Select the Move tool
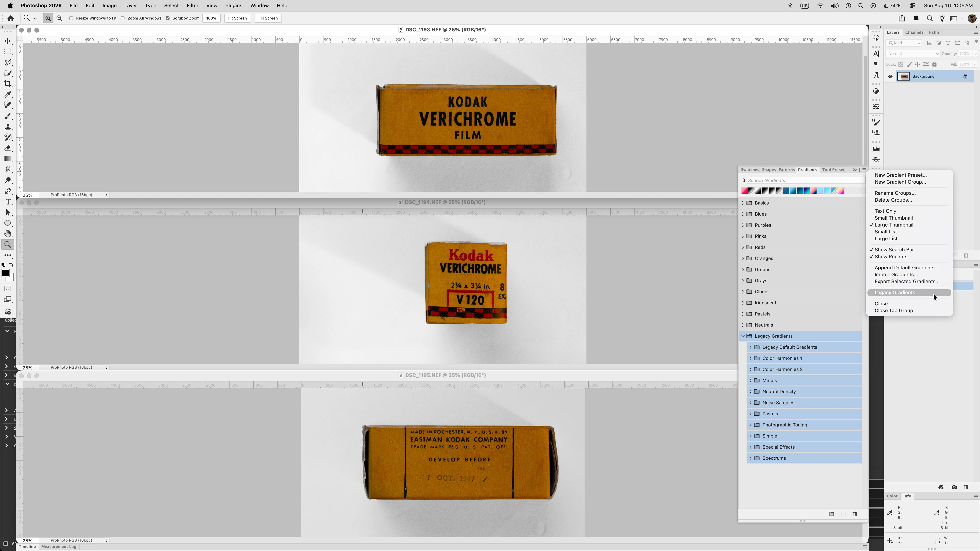Viewport: 980px width, 551px height. pos(8,41)
